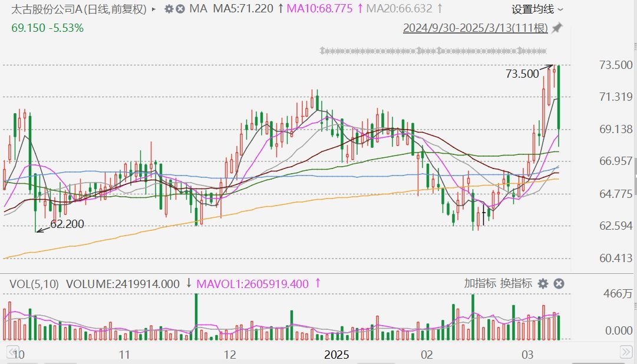Click the 69.138 price axis label

[616, 129]
